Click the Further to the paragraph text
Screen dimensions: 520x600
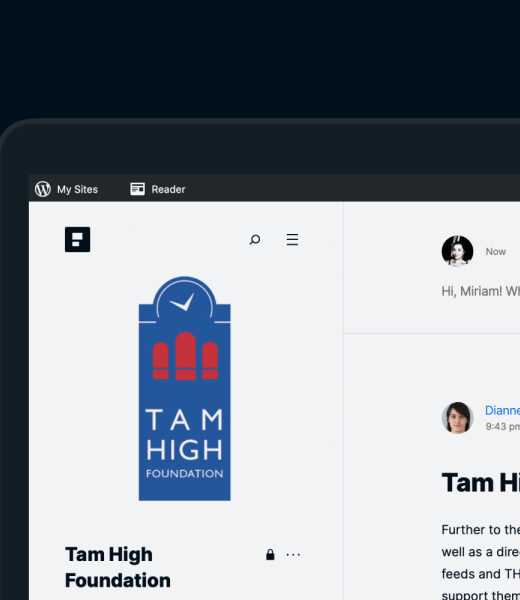tap(481, 562)
